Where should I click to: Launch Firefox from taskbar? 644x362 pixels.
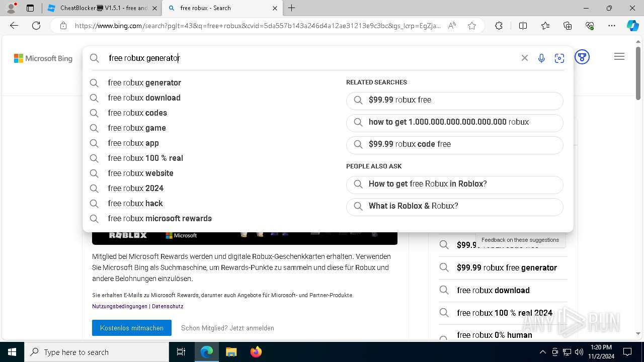click(256, 352)
